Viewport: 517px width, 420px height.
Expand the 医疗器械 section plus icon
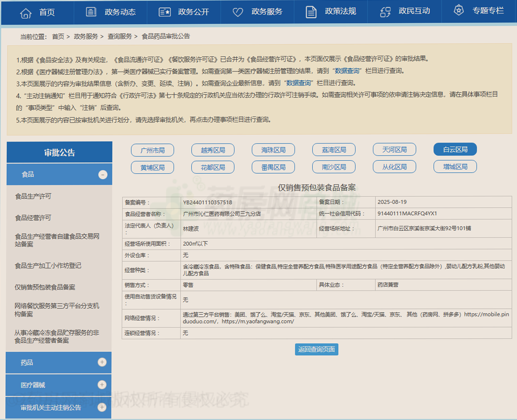click(102, 384)
